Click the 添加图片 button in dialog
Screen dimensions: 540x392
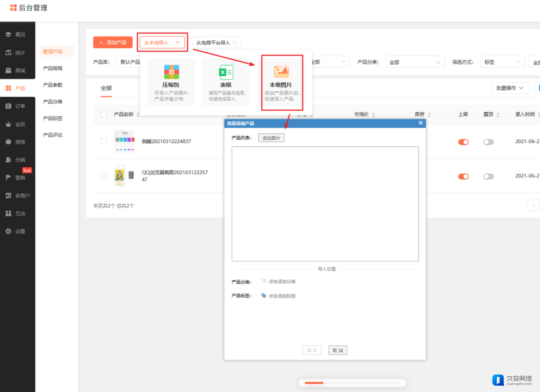[271, 138]
